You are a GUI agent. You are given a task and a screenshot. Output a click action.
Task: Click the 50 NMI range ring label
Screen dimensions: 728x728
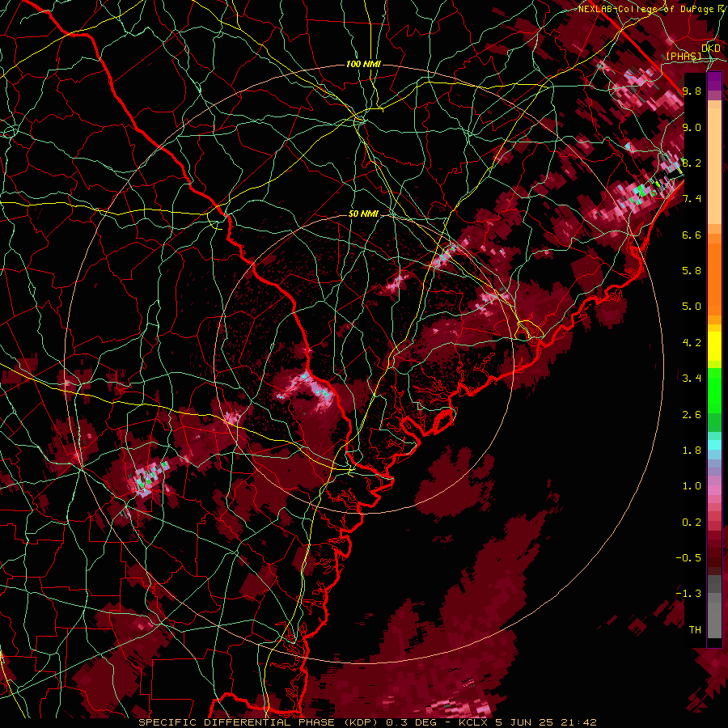(x=363, y=214)
